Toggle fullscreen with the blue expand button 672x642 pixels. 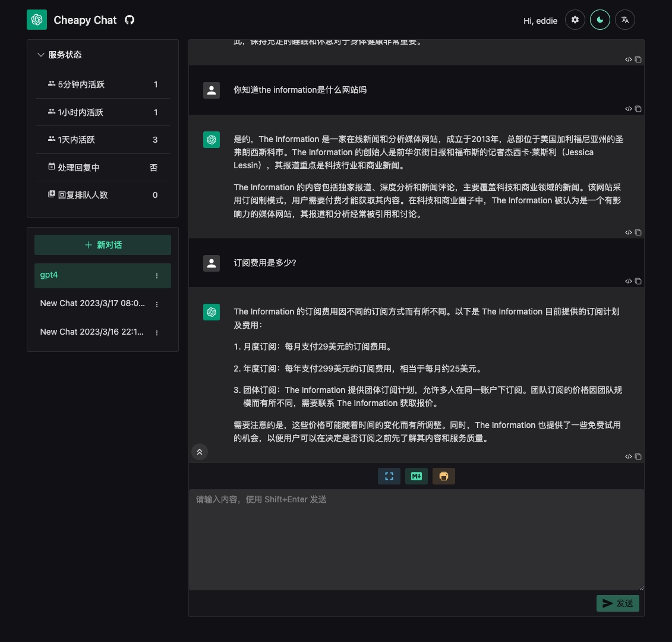[389, 477]
